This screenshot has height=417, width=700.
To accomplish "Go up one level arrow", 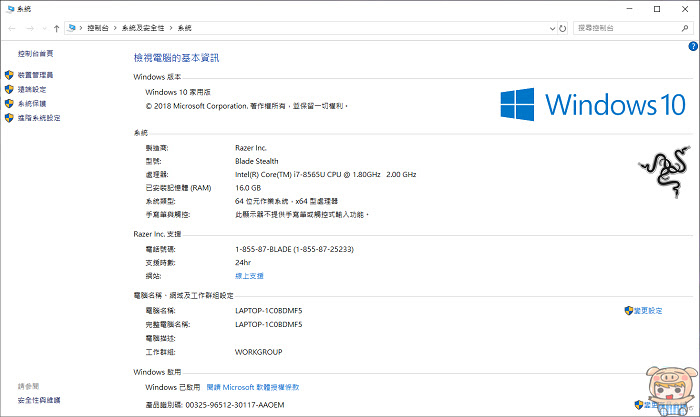I will (56, 28).
